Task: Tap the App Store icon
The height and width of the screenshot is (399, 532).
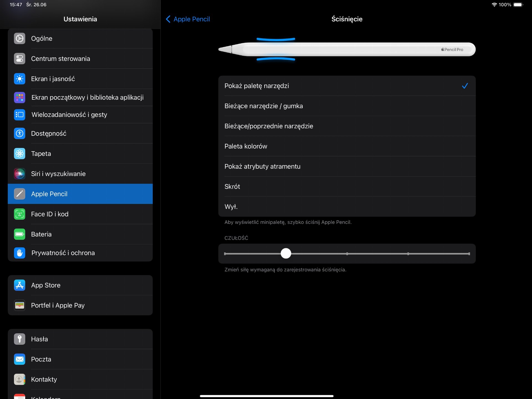Action: click(x=19, y=285)
